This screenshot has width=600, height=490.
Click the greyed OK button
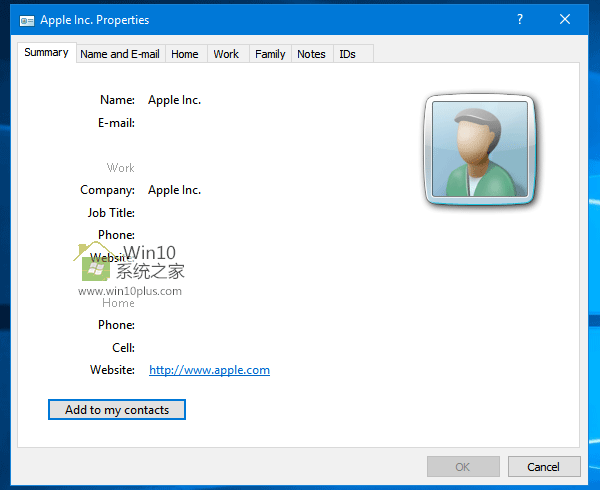[x=463, y=467]
